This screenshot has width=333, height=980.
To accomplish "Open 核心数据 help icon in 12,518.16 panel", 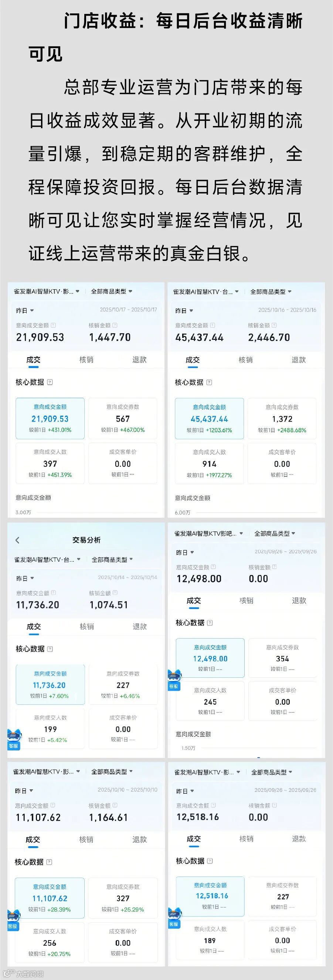I will coord(210,861).
